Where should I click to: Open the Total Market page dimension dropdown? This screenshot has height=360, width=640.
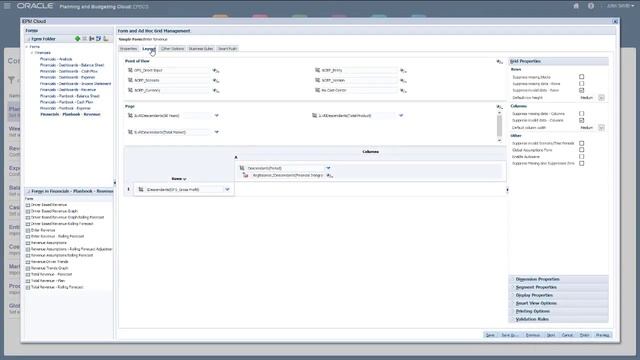(217, 132)
